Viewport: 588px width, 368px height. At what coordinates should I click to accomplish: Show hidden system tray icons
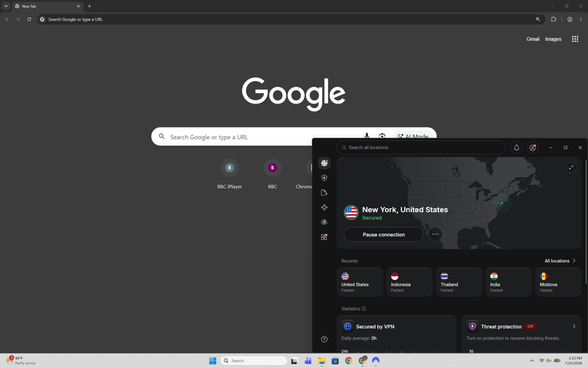tap(532, 361)
